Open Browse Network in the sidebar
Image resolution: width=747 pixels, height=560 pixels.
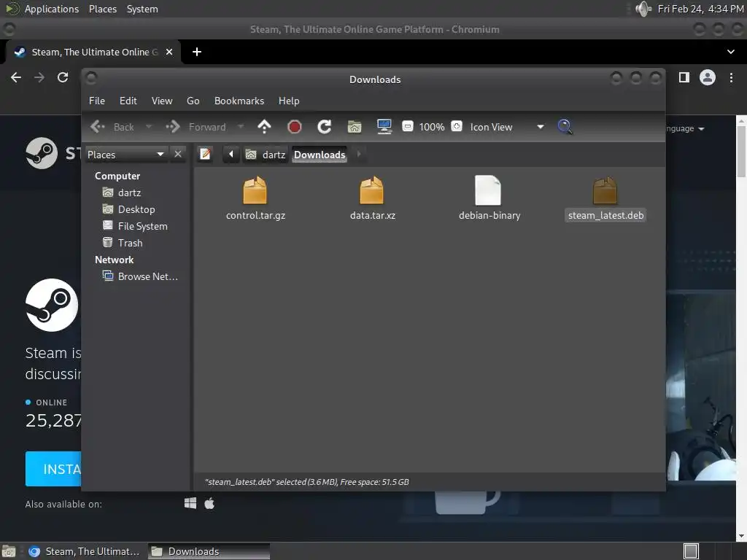click(x=141, y=276)
